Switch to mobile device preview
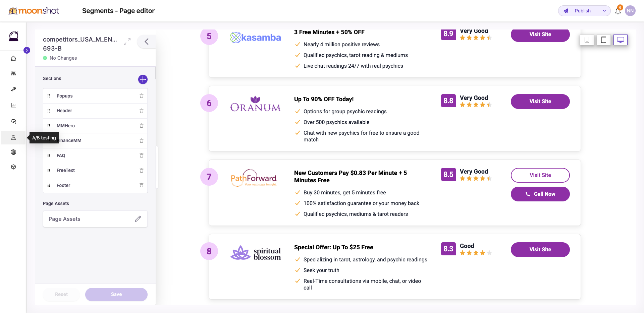The height and width of the screenshot is (313, 644). 587,40
